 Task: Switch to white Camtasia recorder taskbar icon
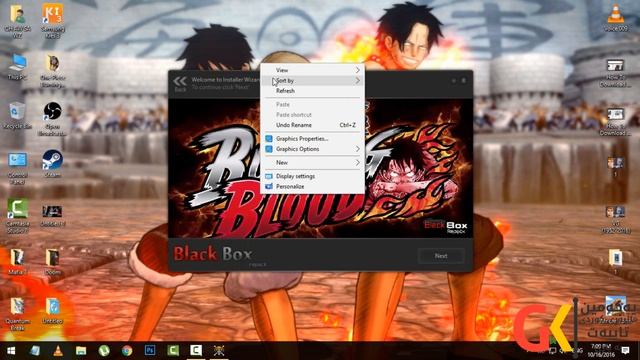[196, 350]
